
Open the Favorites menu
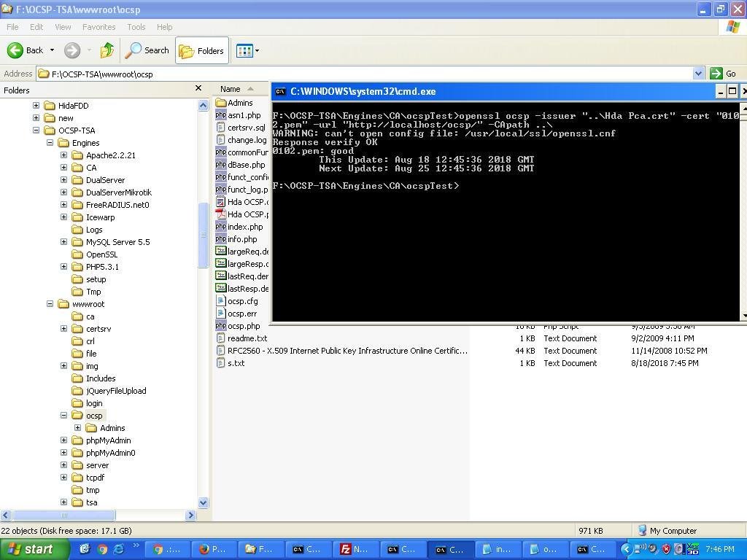98,26
